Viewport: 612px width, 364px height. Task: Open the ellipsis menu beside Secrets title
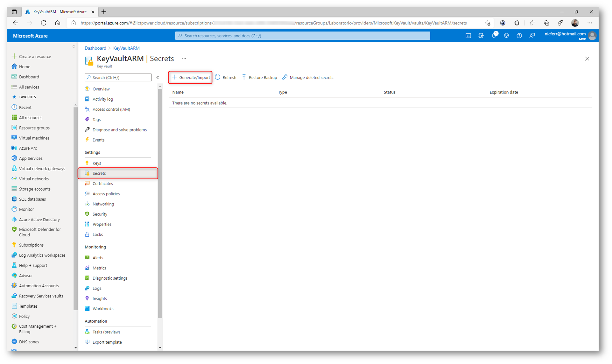click(x=184, y=59)
